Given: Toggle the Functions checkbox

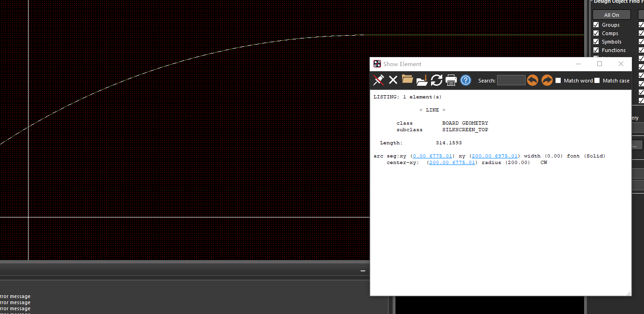Looking at the screenshot, I should [596, 50].
